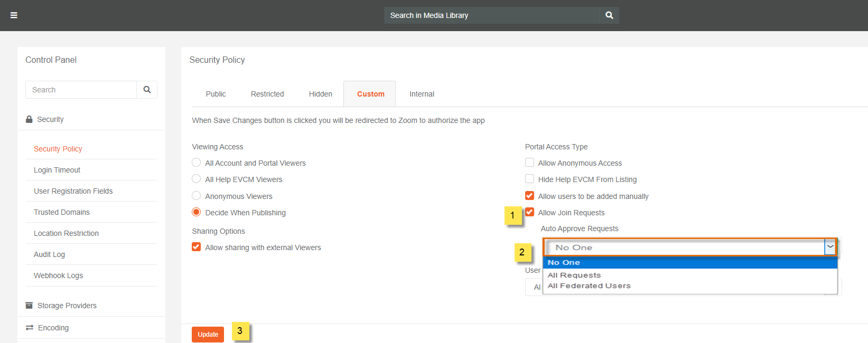Open the Audit Log link
The width and height of the screenshot is (868, 343).
(x=49, y=254)
